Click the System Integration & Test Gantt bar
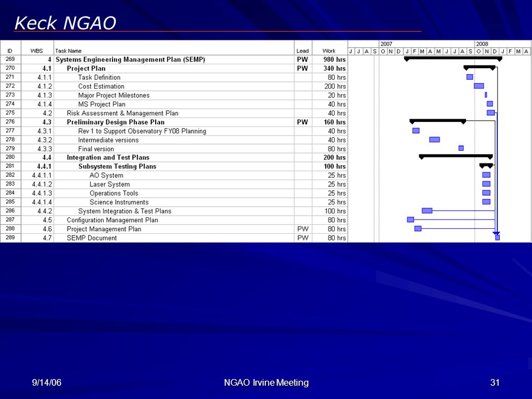The image size is (532, 399). pos(427,211)
